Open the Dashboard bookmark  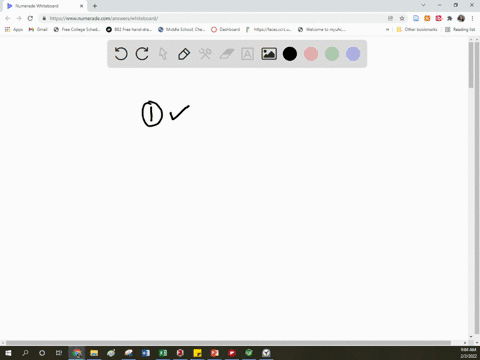(x=226, y=29)
